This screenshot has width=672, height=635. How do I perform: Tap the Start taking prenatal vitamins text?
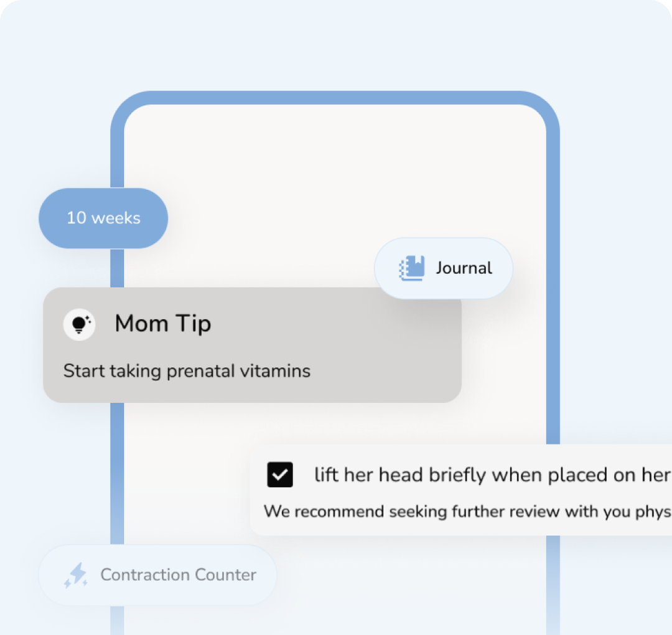click(x=187, y=371)
